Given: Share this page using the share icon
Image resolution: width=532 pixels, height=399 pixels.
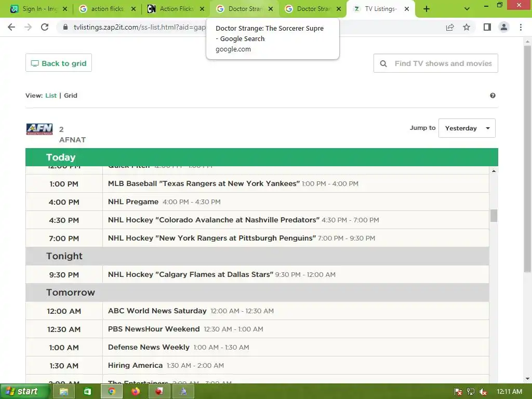Looking at the screenshot, I should [450, 27].
